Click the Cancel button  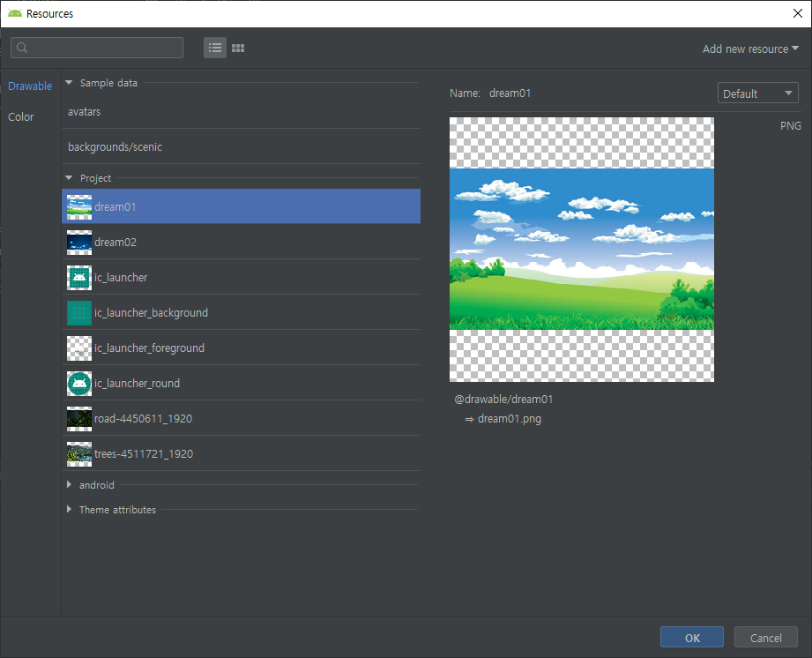766,638
